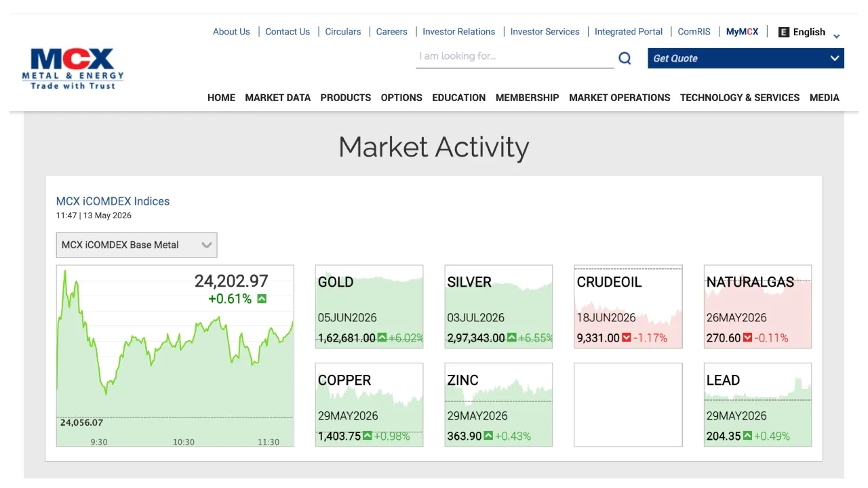Open the CRUDEOIL 18JUN2026 tile
The height and width of the screenshot is (488, 868).
coord(628,306)
